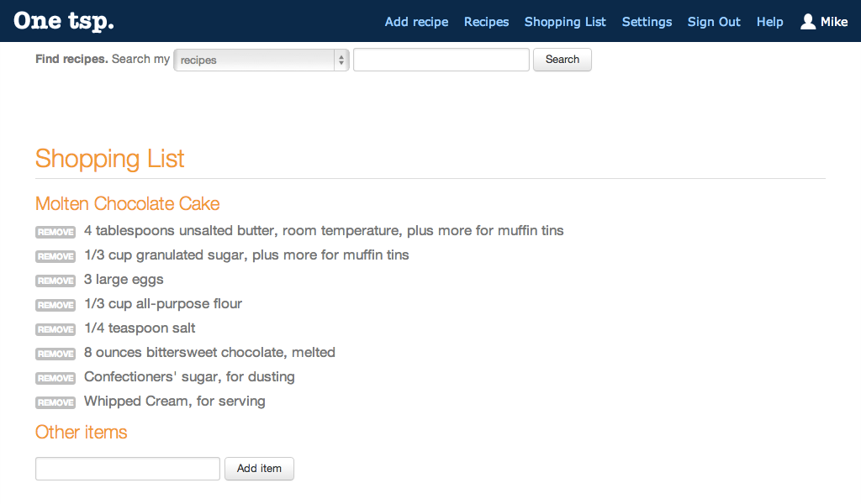The width and height of the screenshot is (861, 504).
Task: Click the Mike user profile icon
Action: pyautogui.click(x=808, y=22)
